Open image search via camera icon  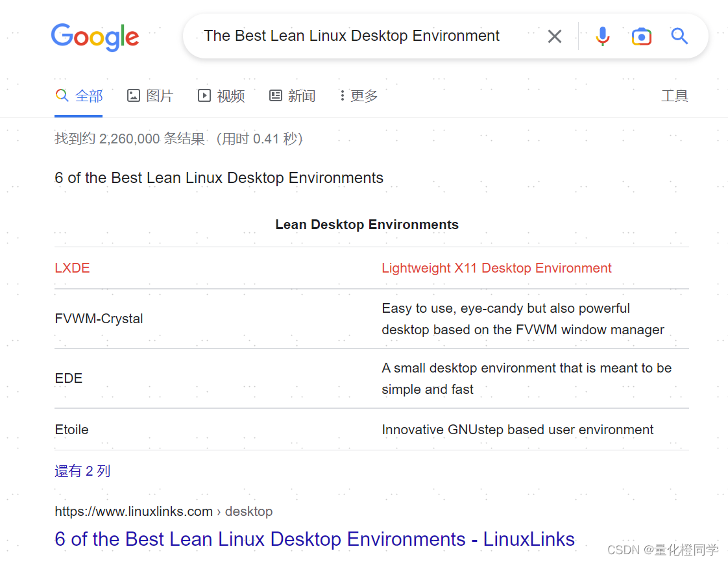(x=641, y=36)
